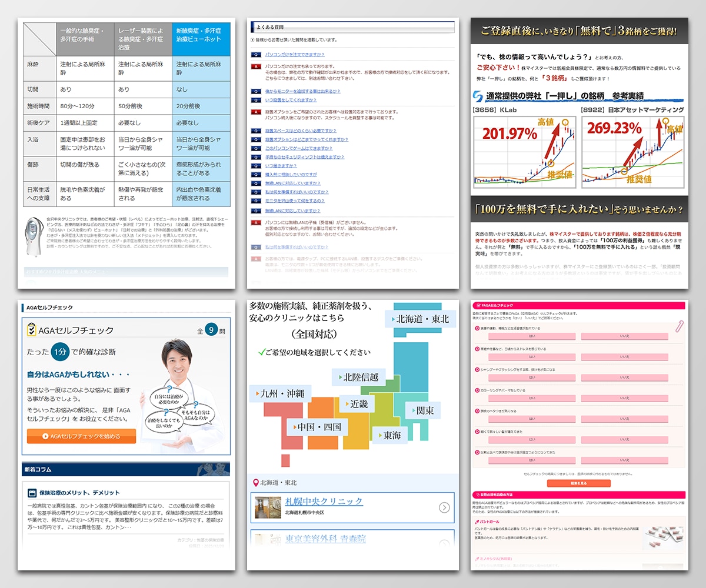
Task: Click the 新着コラム section header bar
Action: 126,469
